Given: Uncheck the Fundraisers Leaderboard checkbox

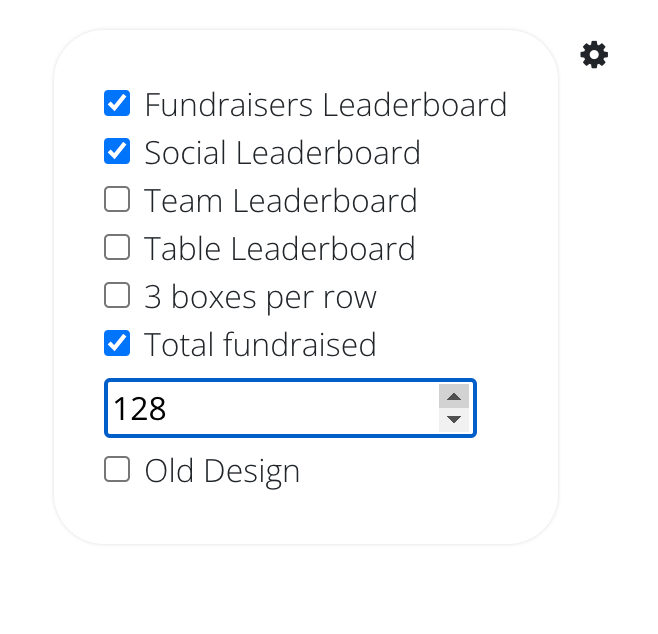Looking at the screenshot, I should [117, 103].
